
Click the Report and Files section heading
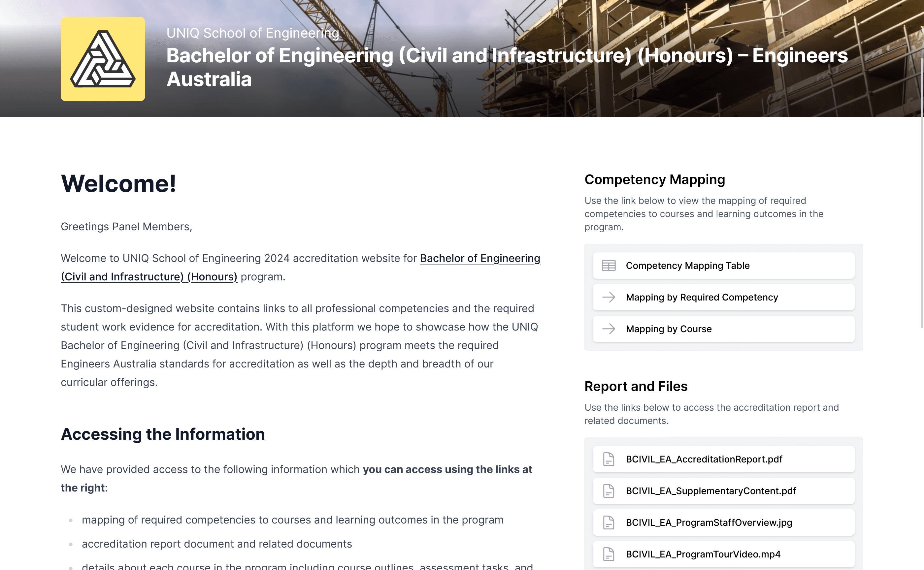tap(636, 386)
